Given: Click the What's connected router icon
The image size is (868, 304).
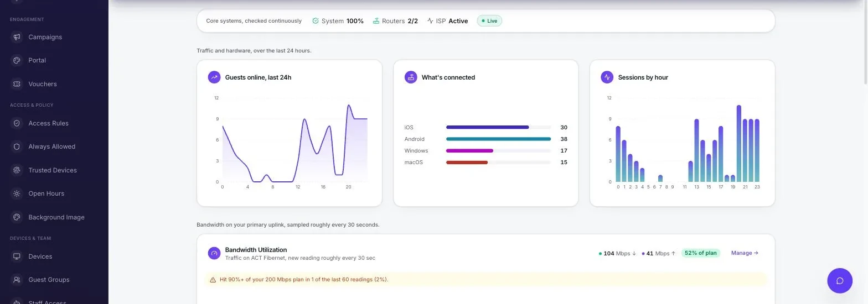Looking at the screenshot, I should pos(411,77).
